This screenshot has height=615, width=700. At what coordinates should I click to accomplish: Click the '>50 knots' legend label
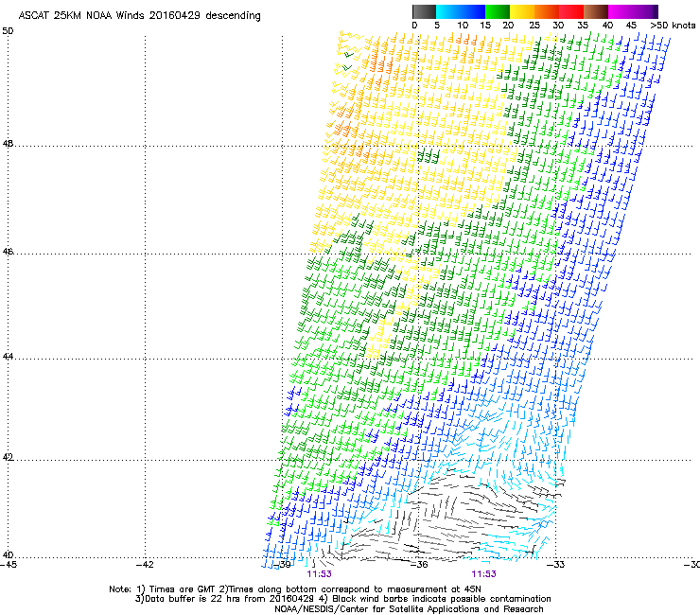pyautogui.click(x=673, y=26)
